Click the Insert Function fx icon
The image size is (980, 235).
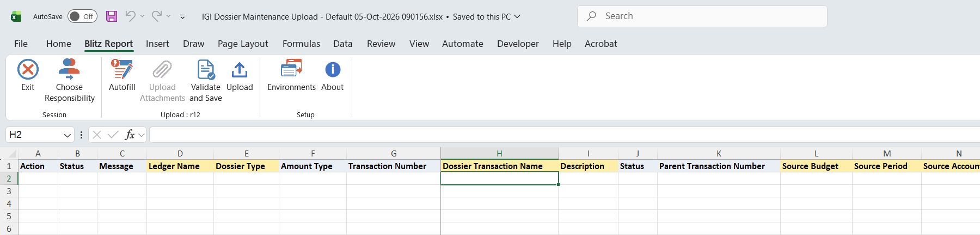130,135
